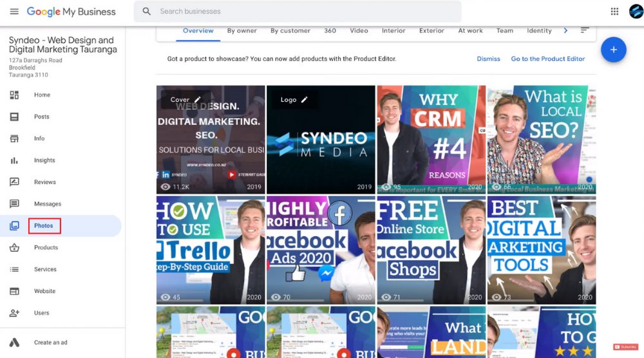Click the Photos gallery icon
644x358 pixels.
pos(14,225)
